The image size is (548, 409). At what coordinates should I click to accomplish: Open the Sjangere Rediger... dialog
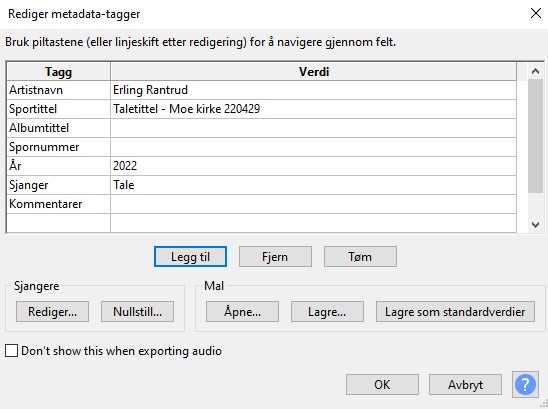(52, 311)
